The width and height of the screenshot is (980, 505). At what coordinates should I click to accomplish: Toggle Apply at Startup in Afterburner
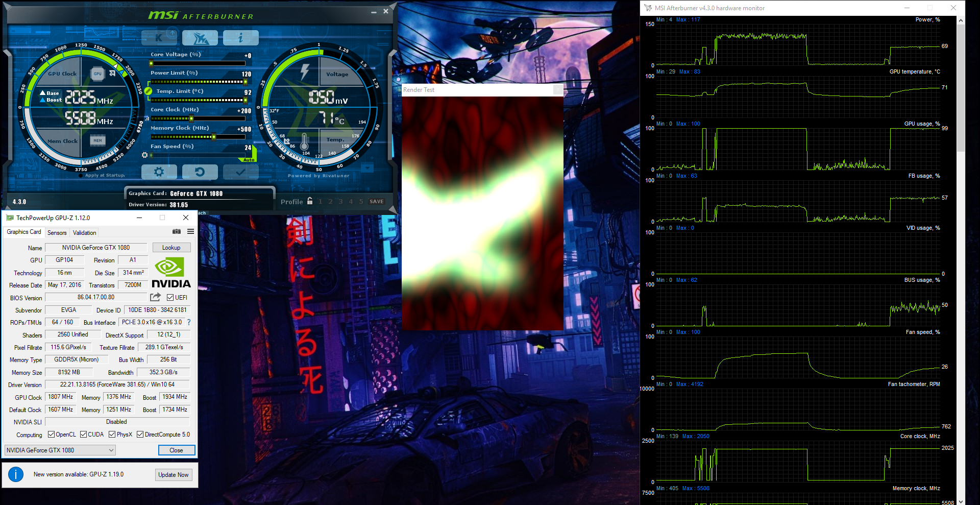[81, 175]
